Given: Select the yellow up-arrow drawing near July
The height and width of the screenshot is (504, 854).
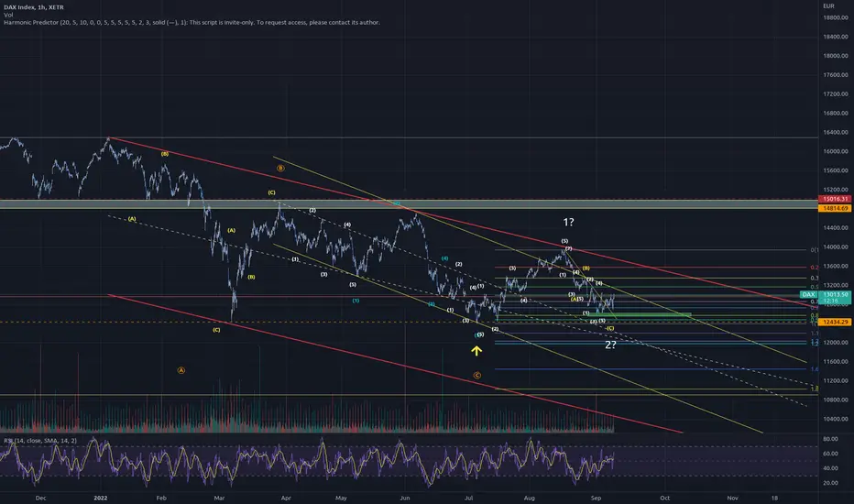Looking at the screenshot, I should 476,351.
